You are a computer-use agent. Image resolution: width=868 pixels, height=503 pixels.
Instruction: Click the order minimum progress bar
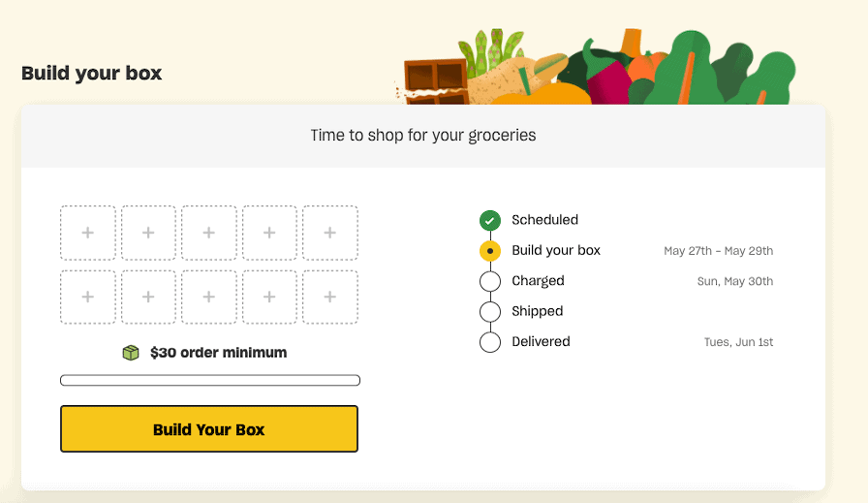point(210,381)
